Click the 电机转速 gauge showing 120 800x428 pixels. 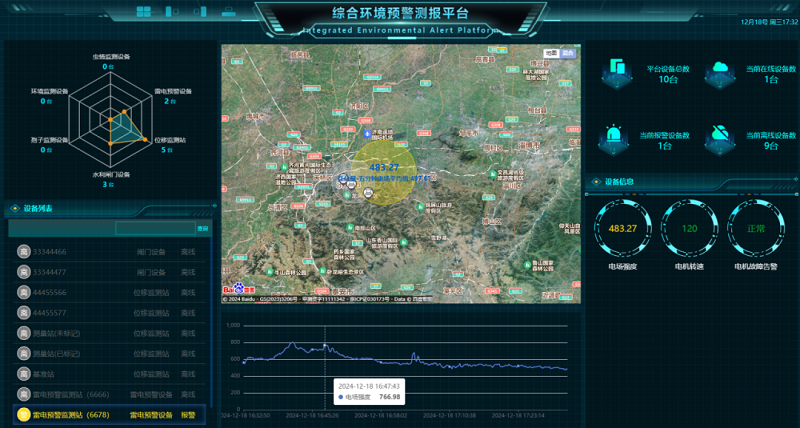point(689,228)
